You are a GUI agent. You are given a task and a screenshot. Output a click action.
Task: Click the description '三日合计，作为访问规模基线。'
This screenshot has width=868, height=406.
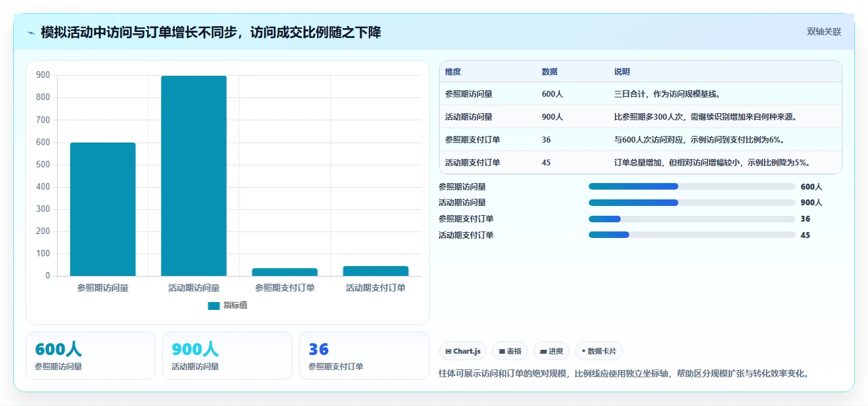click(667, 94)
